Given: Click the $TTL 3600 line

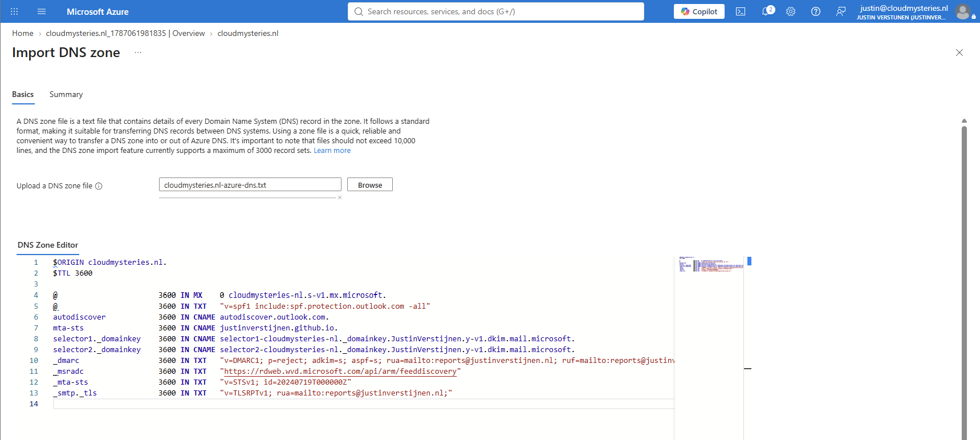Looking at the screenshot, I should tap(73, 273).
